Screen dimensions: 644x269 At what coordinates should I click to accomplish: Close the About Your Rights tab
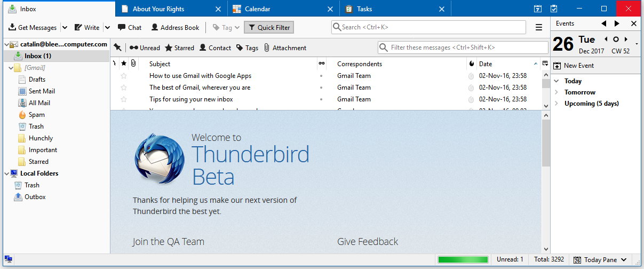217,9
